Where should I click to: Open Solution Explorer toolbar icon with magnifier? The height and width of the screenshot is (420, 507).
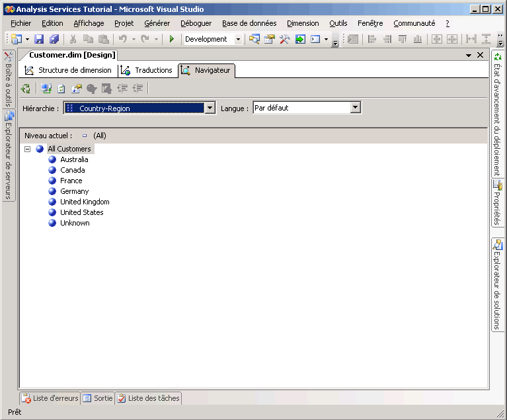[254, 39]
